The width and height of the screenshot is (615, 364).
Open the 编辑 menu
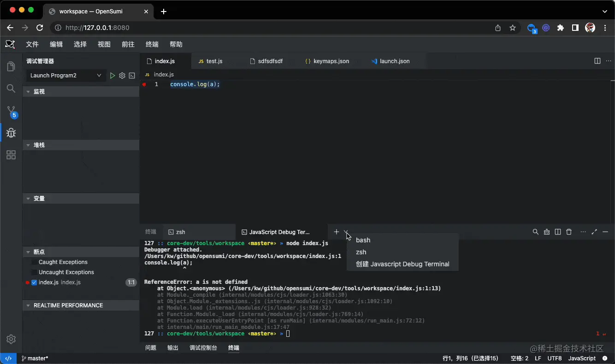56,44
